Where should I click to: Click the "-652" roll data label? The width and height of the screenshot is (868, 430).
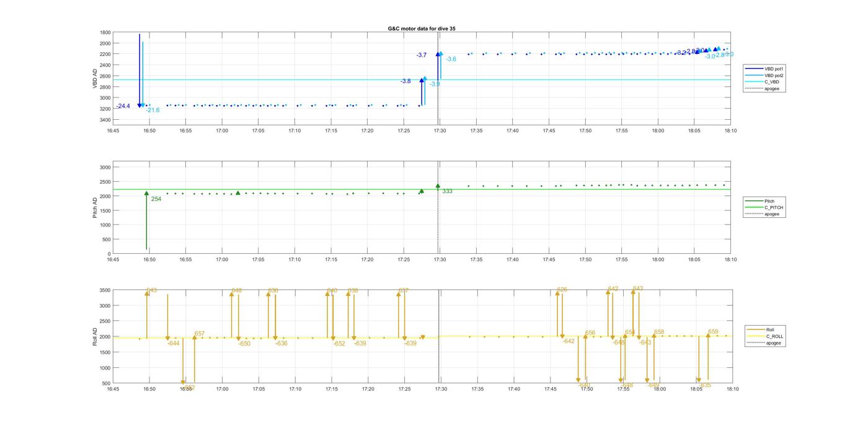click(339, 343)
